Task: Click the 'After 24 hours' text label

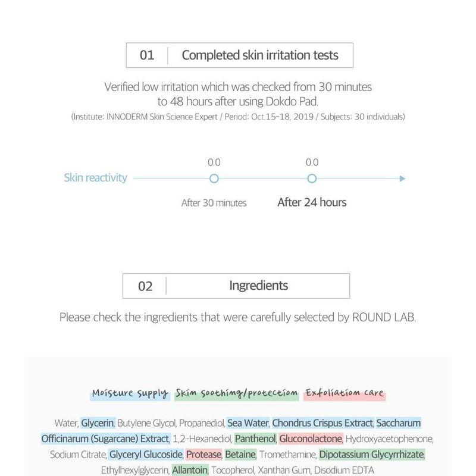Action: click(x=312, y=202)
